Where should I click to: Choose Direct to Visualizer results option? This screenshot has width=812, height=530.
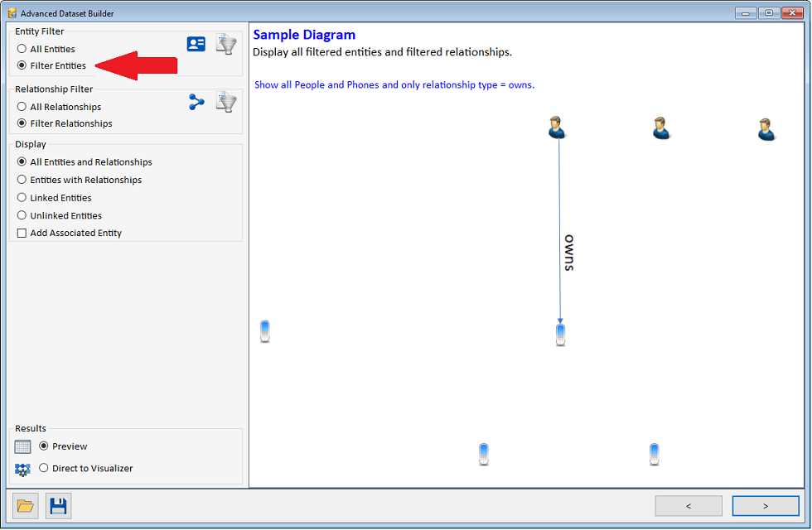tap(44, 469)
